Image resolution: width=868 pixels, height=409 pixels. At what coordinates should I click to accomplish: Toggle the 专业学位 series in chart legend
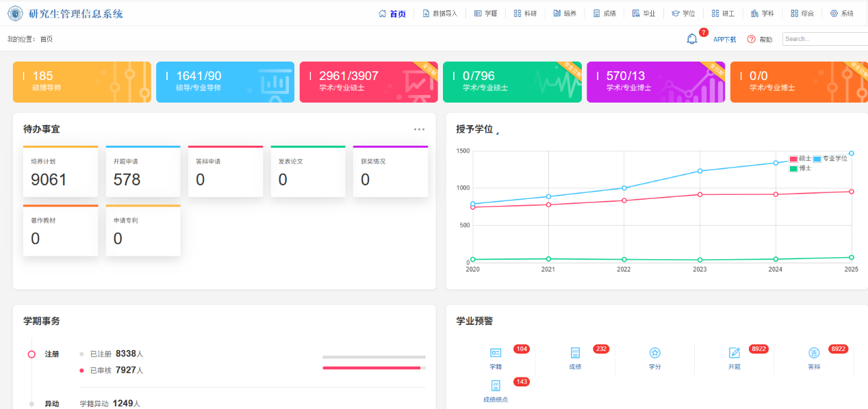[x=817, y=159]
